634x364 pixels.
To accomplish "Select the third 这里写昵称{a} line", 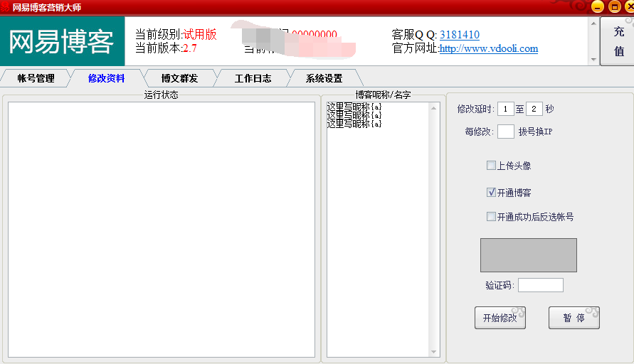I will pyautogui.click(x=354, y=124).
